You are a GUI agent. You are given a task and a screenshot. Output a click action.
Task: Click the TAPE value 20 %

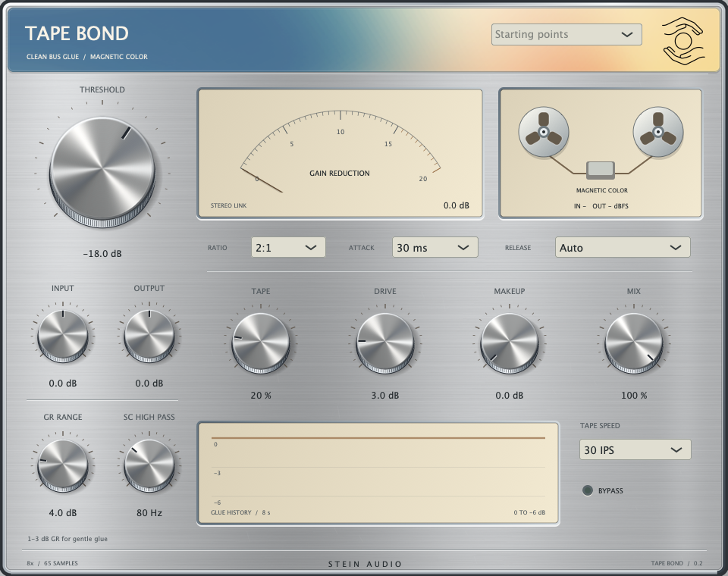point(260,396)
